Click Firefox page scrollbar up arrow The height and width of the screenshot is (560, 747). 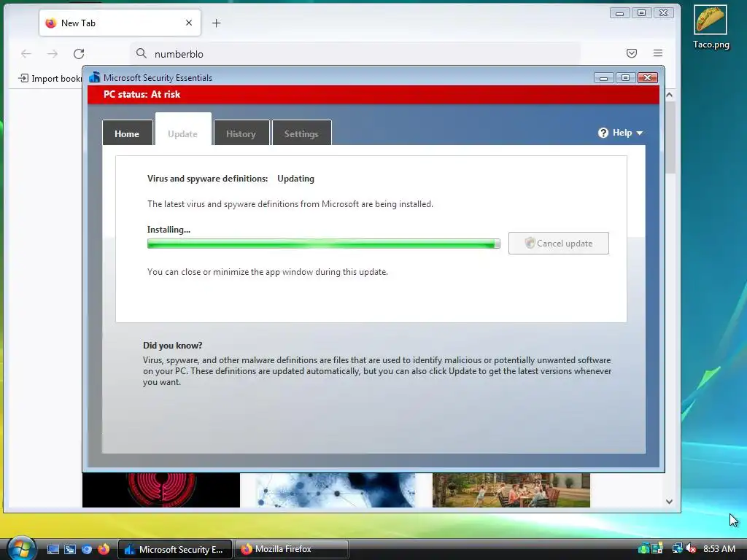tap(669, 96)
